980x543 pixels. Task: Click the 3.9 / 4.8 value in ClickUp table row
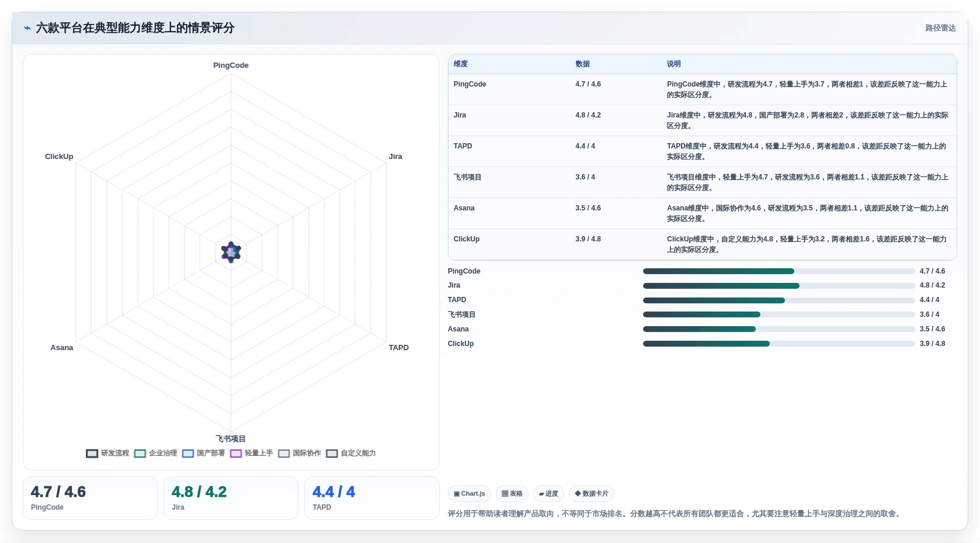(x=588, y=239)
